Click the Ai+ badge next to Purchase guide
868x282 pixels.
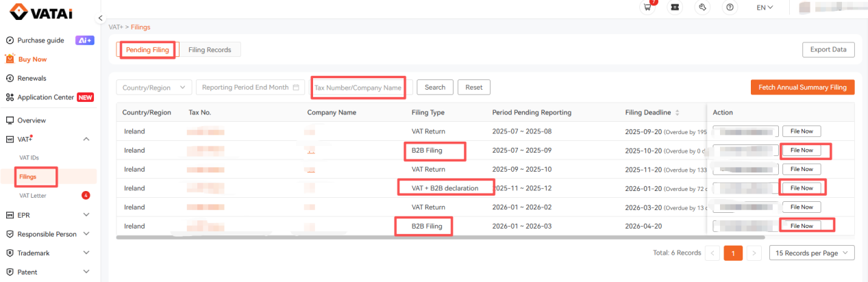click(85, 40)
